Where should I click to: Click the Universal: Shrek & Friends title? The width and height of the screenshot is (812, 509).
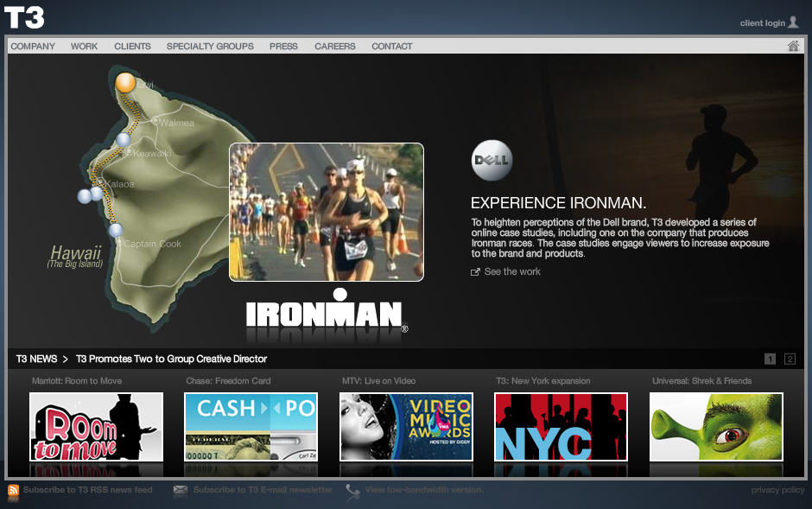point(701,381)
